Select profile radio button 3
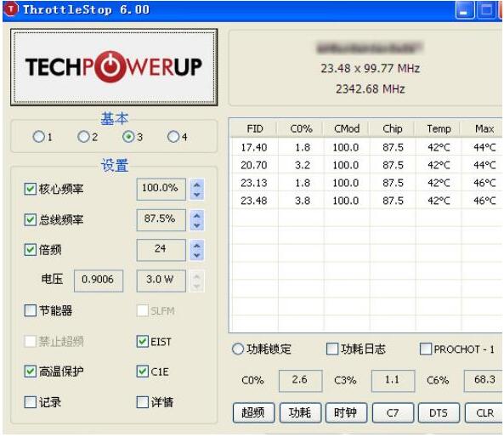This screenshot has width=504, height=437. (128, 137)
